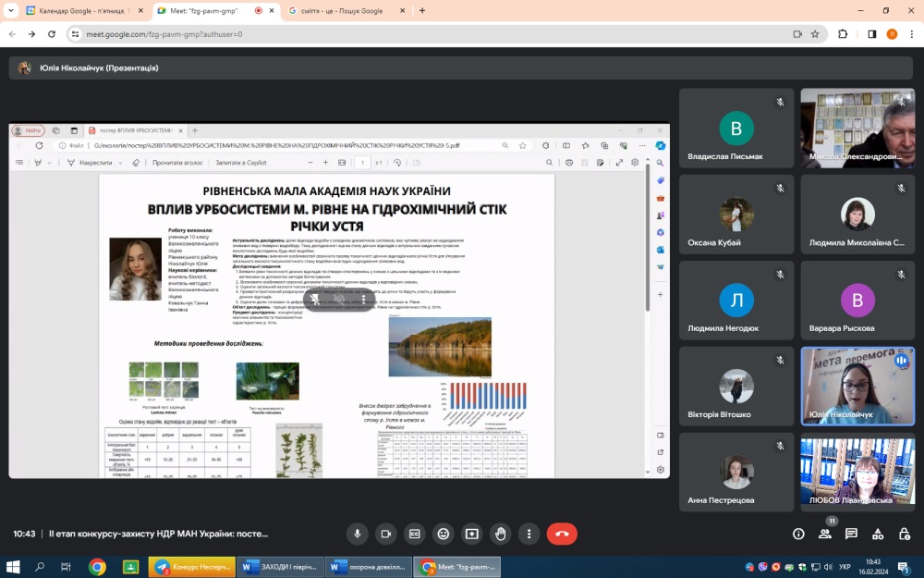Open the emoji reactions button

pos(444,534)
